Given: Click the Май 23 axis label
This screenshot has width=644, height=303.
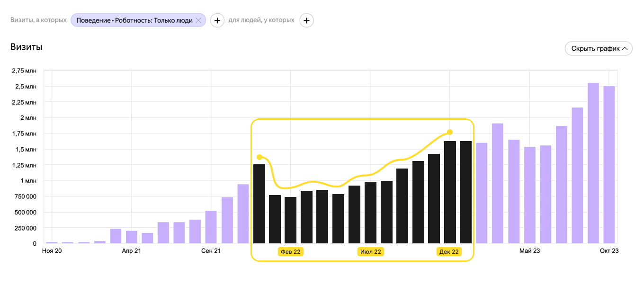Looking at the screenshot, I should point(529,251).
